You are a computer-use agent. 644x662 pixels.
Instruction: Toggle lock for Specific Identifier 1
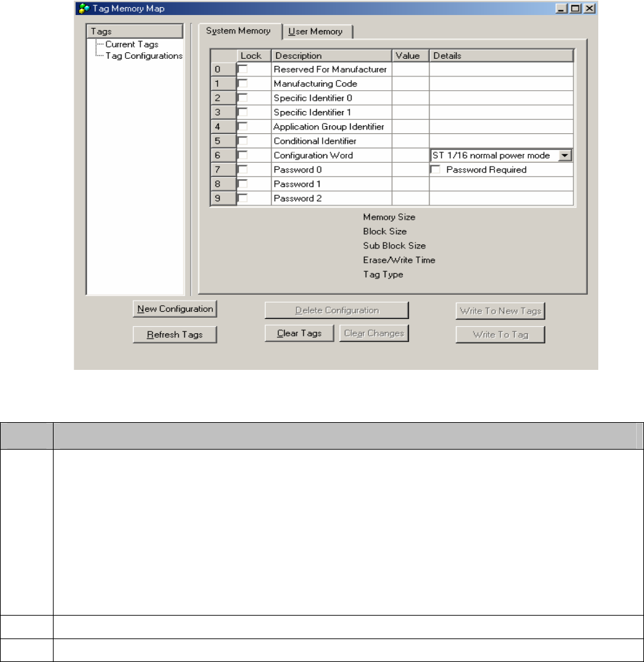243,112
